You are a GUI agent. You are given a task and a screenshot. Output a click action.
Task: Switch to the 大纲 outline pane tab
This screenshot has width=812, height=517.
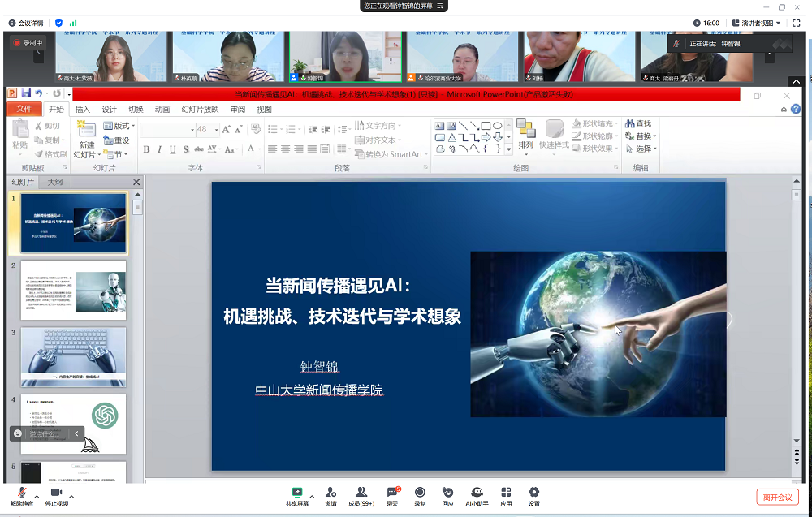pyautogui.click(x=55, y=183)
